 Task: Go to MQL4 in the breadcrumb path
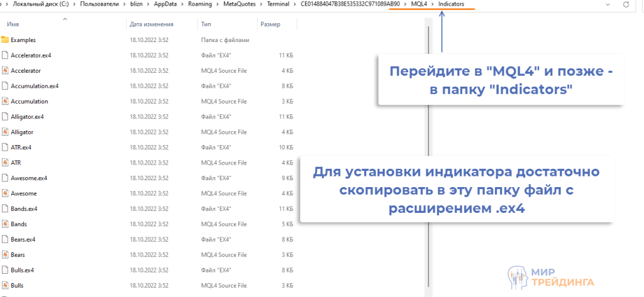click(x=418, y=4)
